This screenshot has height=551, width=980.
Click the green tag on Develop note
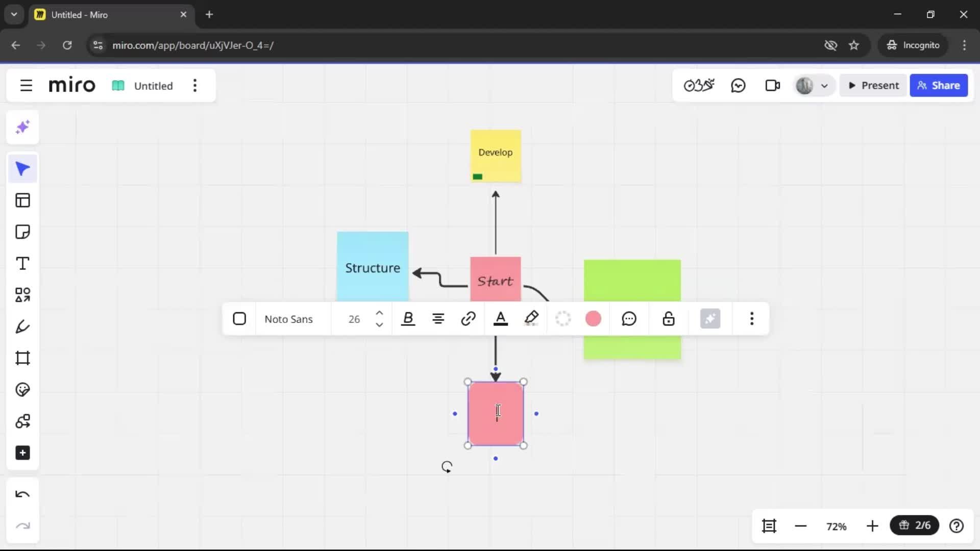click(477, 177)
